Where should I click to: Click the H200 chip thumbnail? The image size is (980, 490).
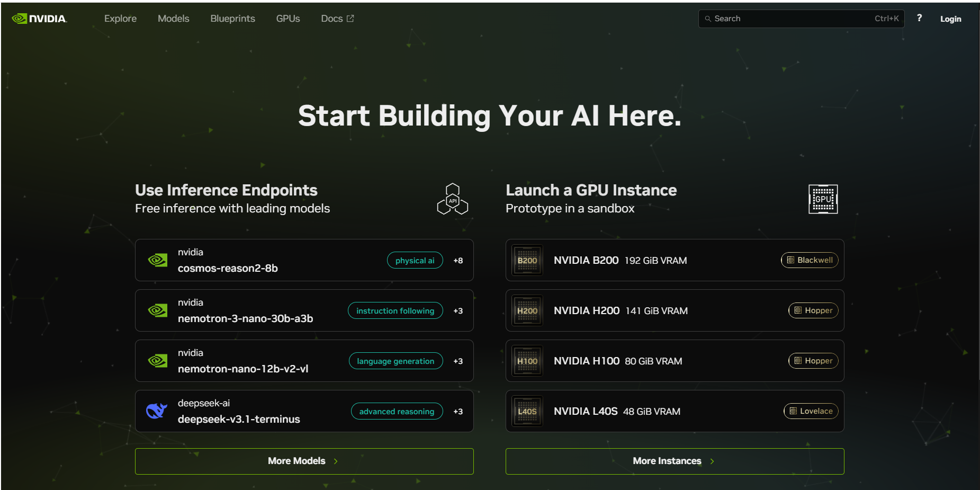[527, 310]
